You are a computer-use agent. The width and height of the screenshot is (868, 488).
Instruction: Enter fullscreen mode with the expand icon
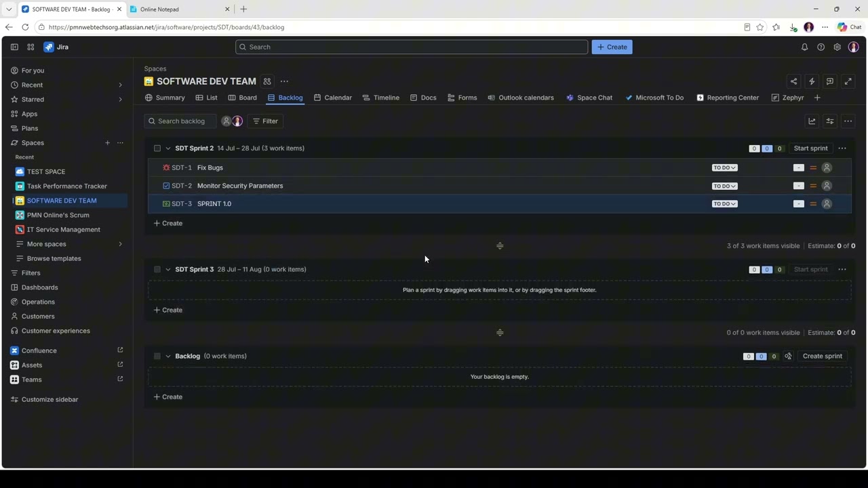[848, 81]
